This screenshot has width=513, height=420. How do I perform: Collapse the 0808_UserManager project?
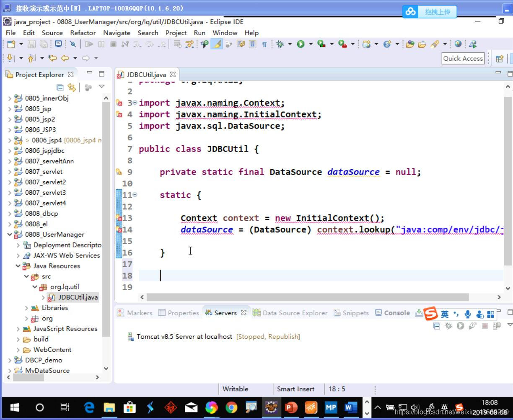[10, 234]
